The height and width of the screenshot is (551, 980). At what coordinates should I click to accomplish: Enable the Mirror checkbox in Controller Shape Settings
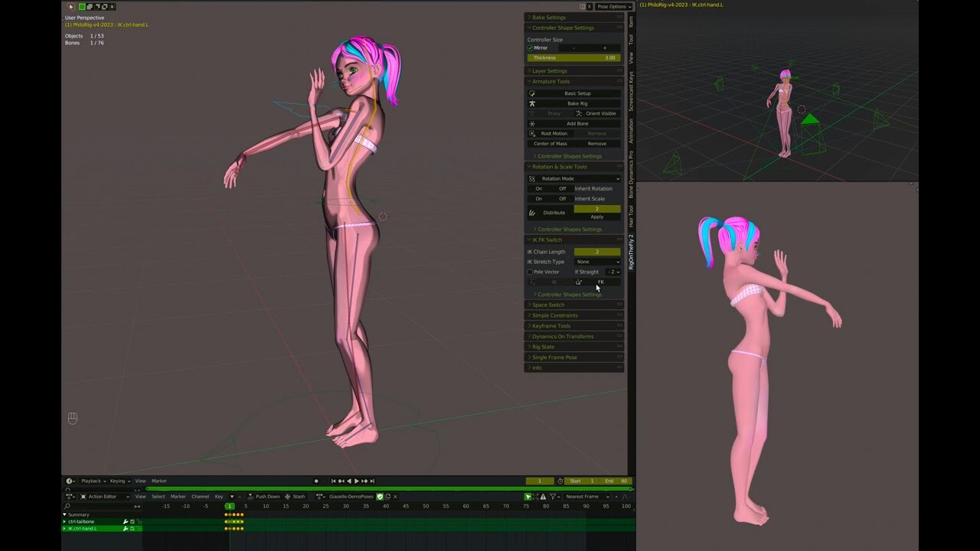[x=531, y=47]
